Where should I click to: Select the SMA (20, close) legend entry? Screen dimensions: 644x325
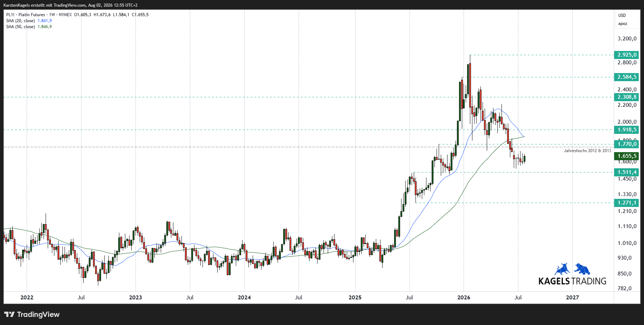click(x=20, y=21)
